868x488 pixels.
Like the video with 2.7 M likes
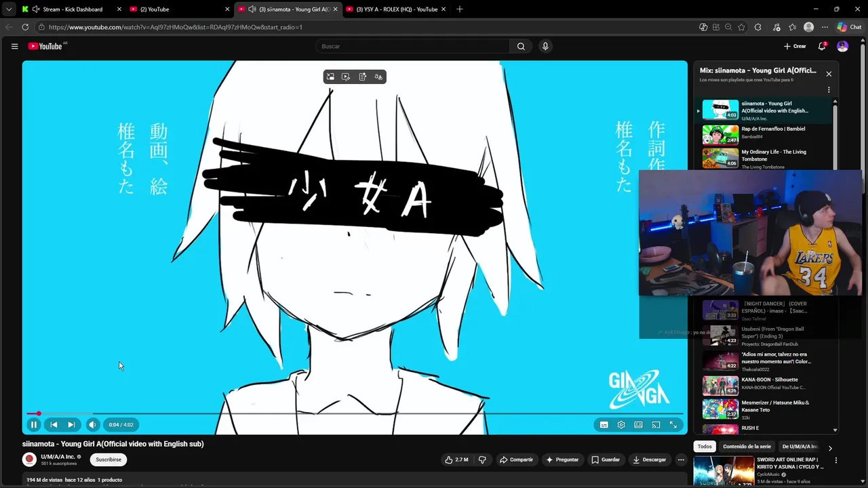pos(456,460)
